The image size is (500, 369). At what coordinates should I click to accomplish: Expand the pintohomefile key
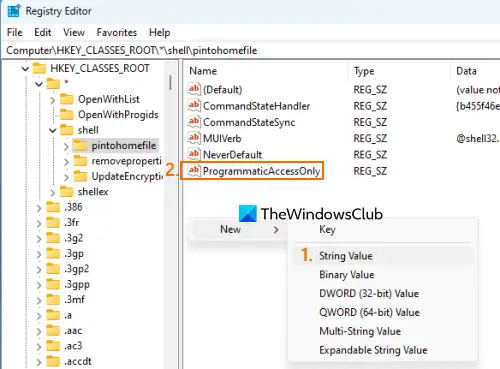[x=66, y=146]
